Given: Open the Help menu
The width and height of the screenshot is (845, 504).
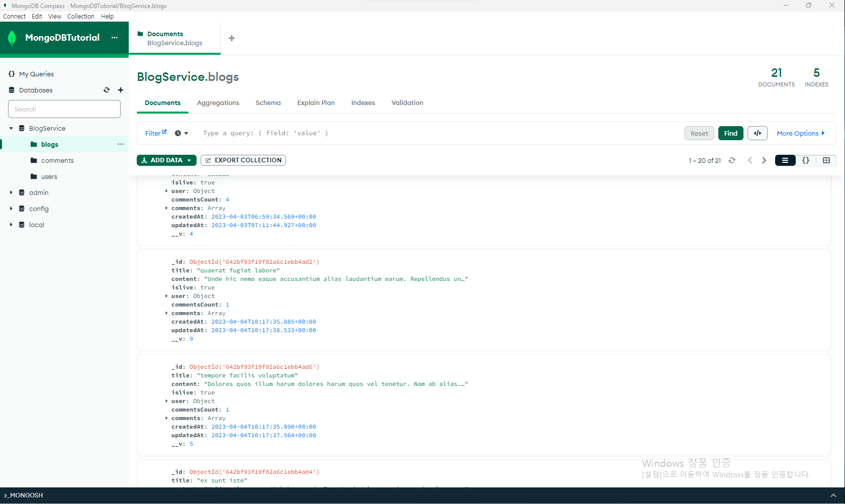Looking at the screenshot, I should (107, 17).
